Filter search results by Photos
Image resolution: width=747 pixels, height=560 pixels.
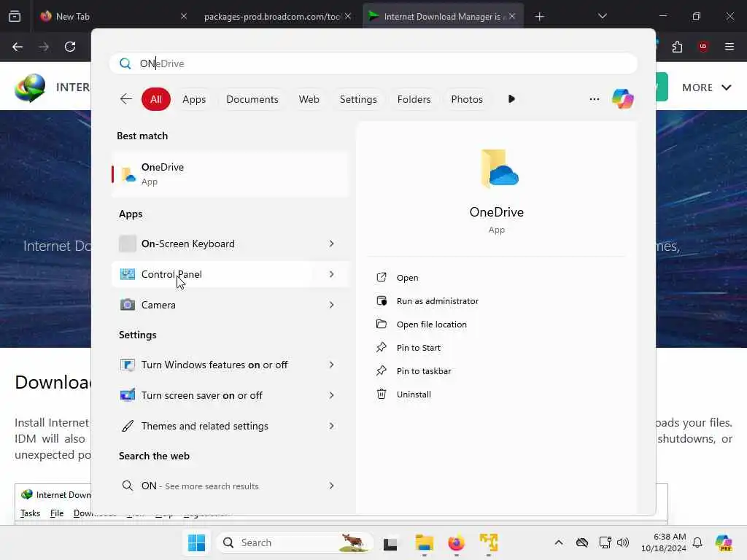467,99
